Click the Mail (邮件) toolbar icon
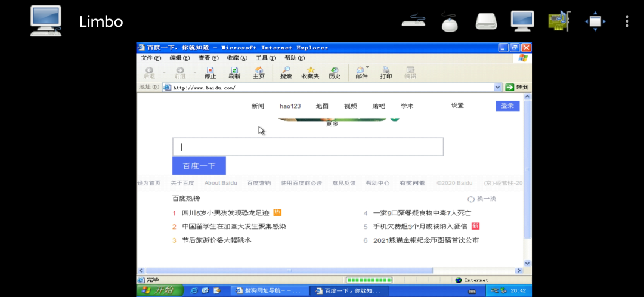This screenshot has height=297, width=644. 361,73
